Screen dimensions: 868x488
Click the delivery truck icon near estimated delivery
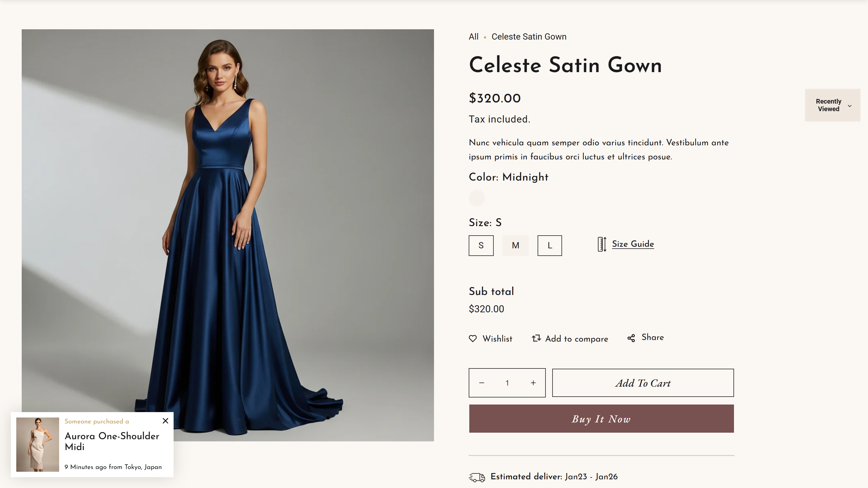click(477, 477)
